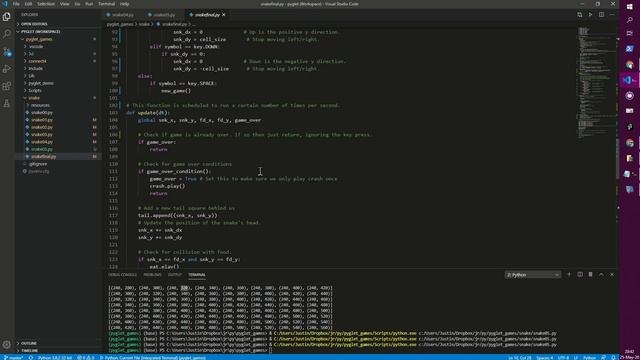Open the Test beaker view in activity bar
The image size is (640, 360).
[x=7, y=104]
